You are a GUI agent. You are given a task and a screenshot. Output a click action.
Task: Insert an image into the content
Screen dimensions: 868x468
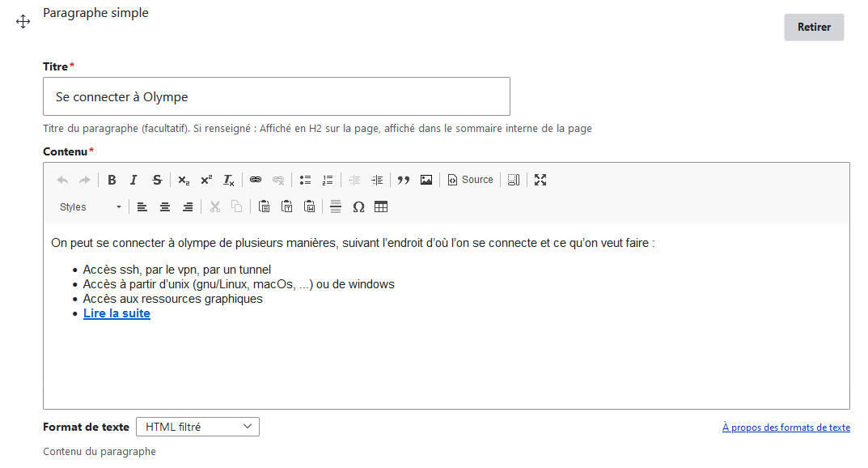426,180
